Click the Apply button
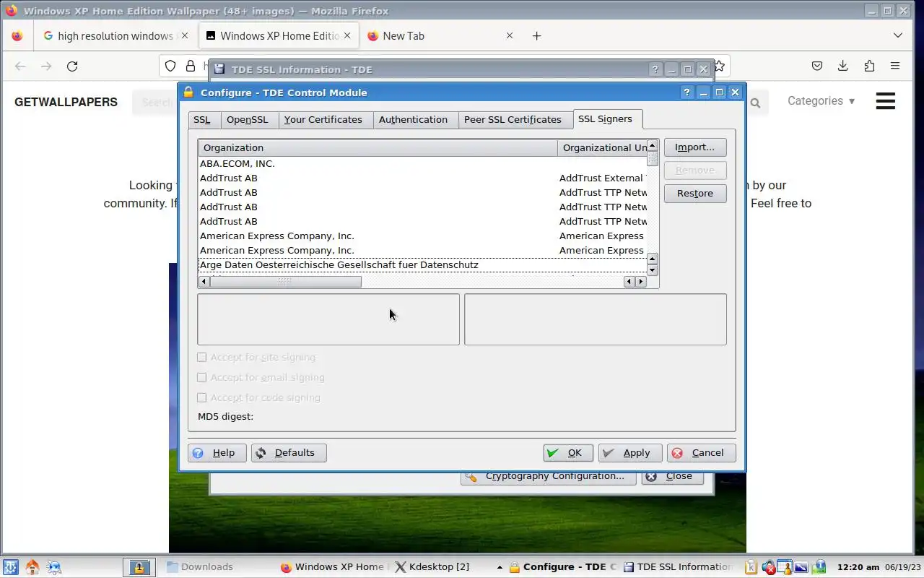Viewport: 924px width, 578px height. 629,453
